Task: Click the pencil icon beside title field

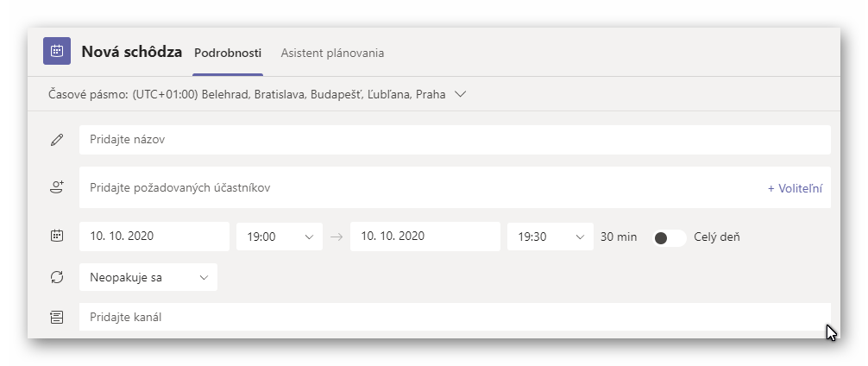Action: tap(57, 140)
